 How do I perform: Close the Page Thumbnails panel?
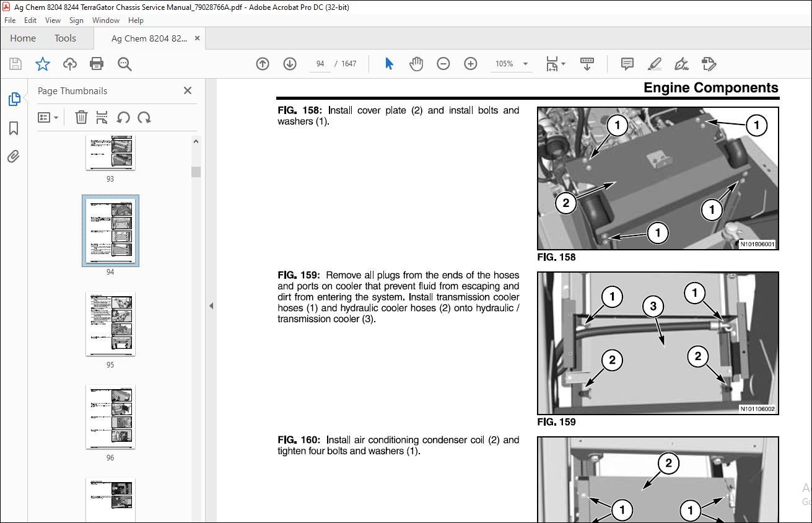pyautogui.click(x=188, y=90)
